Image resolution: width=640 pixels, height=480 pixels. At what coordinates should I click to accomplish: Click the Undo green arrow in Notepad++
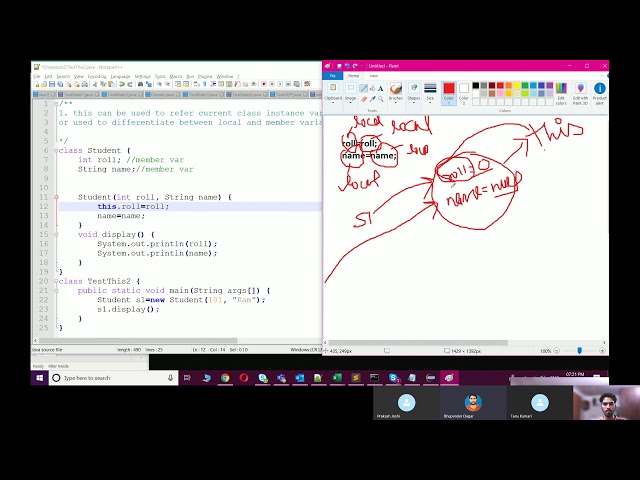pos(122,84)
